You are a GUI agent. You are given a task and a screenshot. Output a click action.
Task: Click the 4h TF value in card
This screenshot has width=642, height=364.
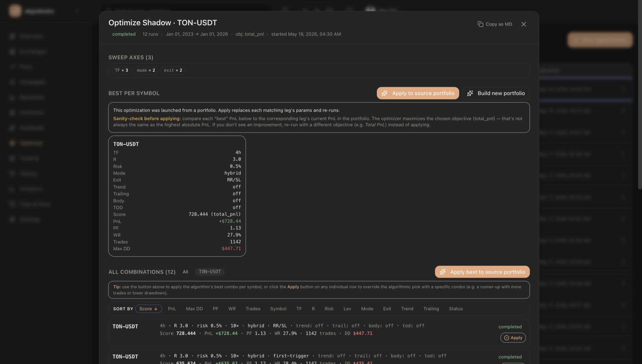click(238, 153)
